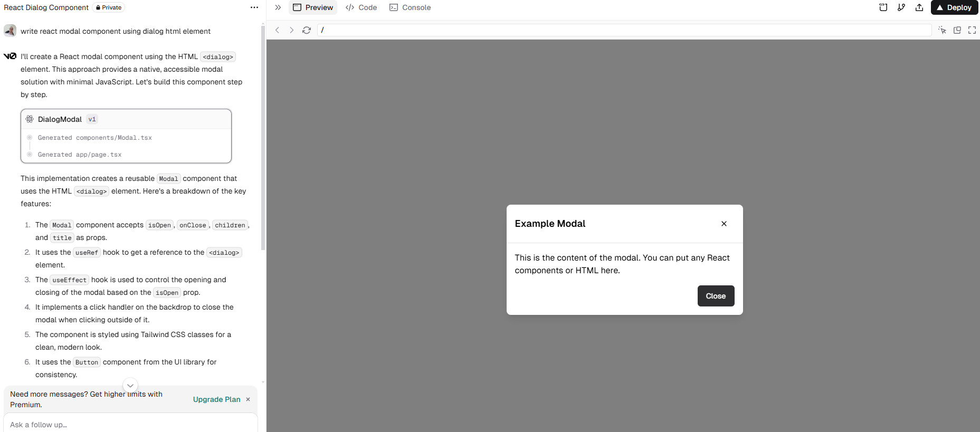
Task: Click the Example Modal heading
Action: (550, 224)
